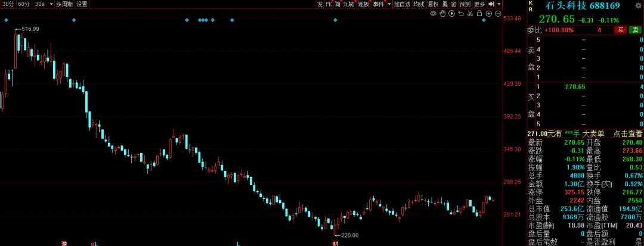Click 金额 1.30亿 value
Viewport: 644px width, 246px height.
[x=574, y=183]
